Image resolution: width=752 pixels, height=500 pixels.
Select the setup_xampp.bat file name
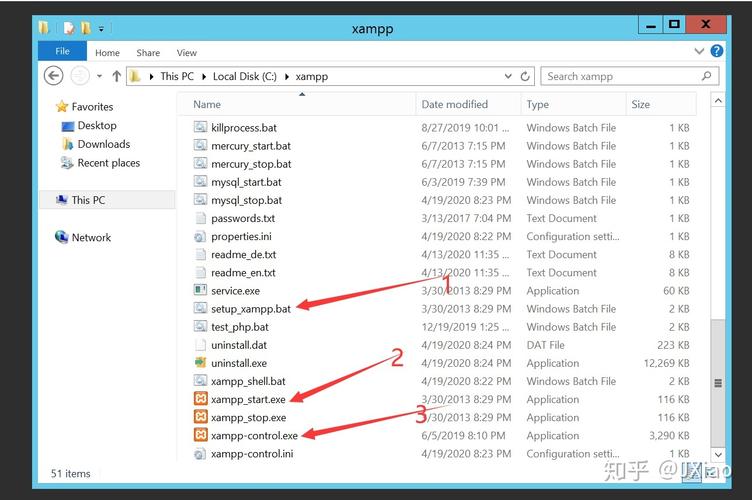point(251,309)
